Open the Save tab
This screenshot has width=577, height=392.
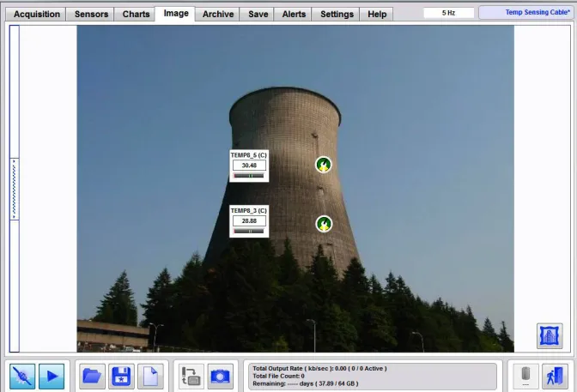258,15
